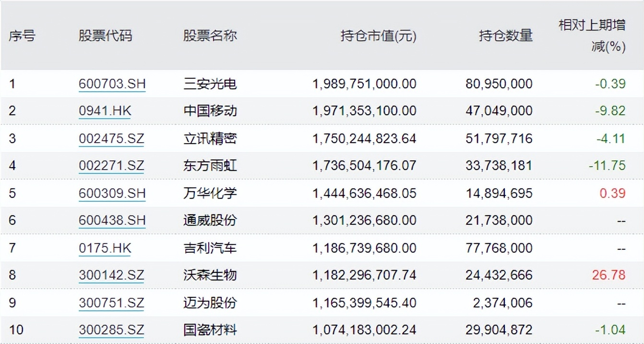Select stock name 立讯精密
Image resolution: width=644 pixels, height=344 pixels.
pyautogui.click(x=210, y=139)
